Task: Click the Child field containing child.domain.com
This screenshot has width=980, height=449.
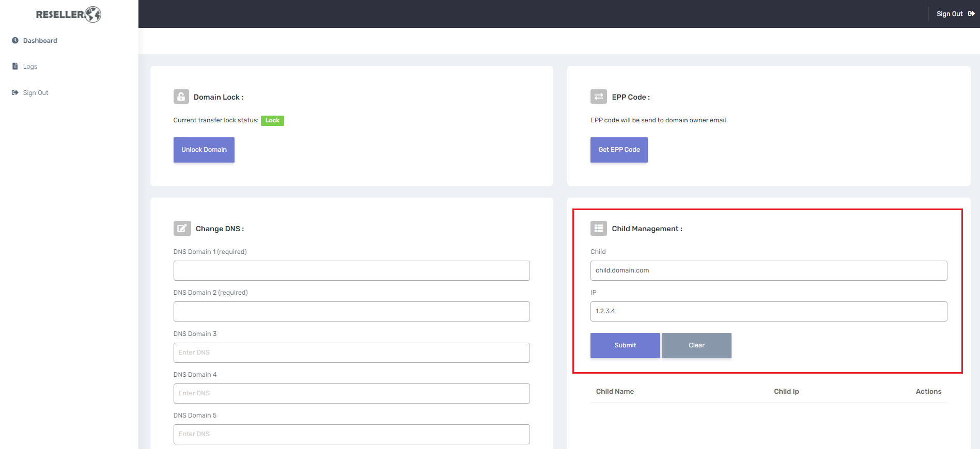Action: [768, 271]
